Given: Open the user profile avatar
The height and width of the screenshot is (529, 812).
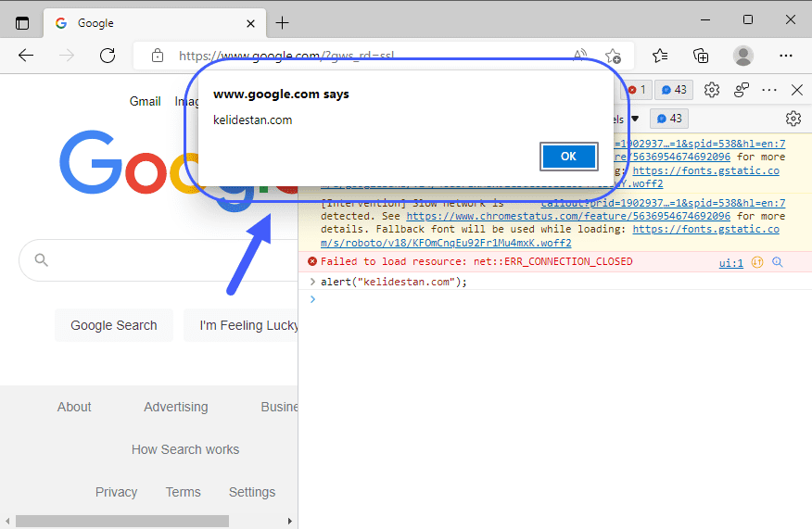Looking at the screenshot, I should point(743,56).
